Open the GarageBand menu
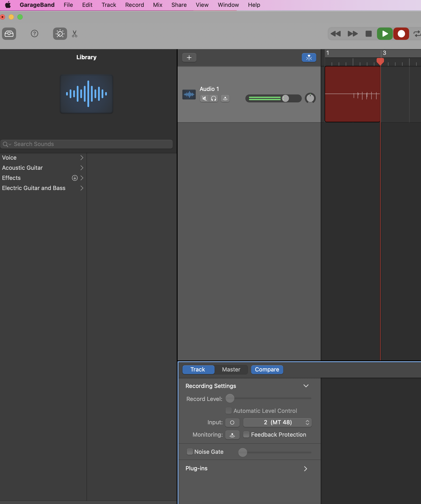The height and width of the screenshot is (504, 421). (37, 5)
